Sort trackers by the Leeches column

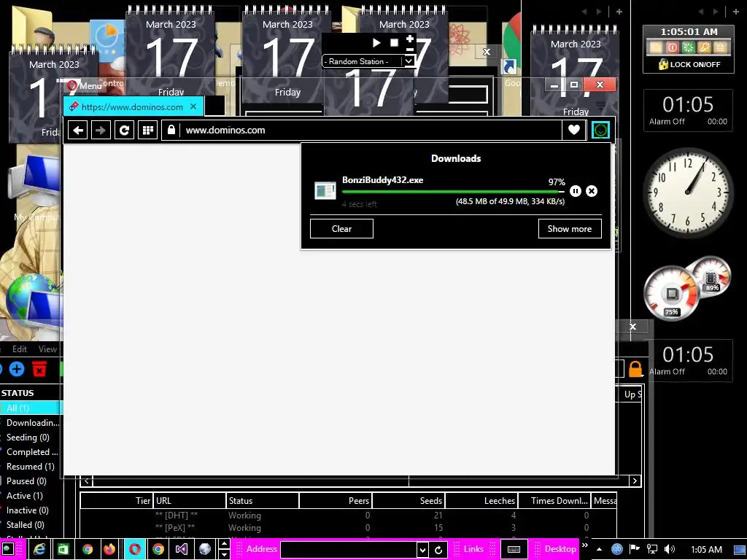[x=481, y=500]
